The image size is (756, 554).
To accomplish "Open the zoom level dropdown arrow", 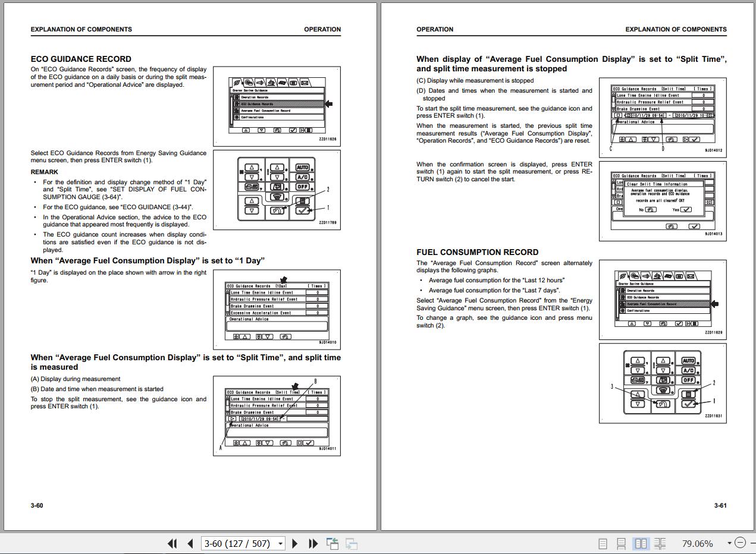I will click(729, 543).
